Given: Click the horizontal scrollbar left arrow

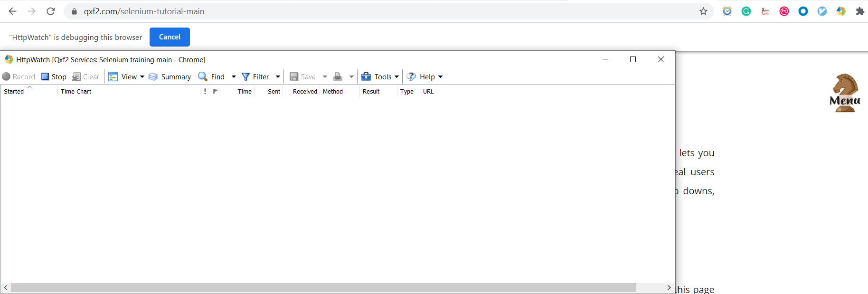Looking at the screenshot, I should (x=5, y=288).
